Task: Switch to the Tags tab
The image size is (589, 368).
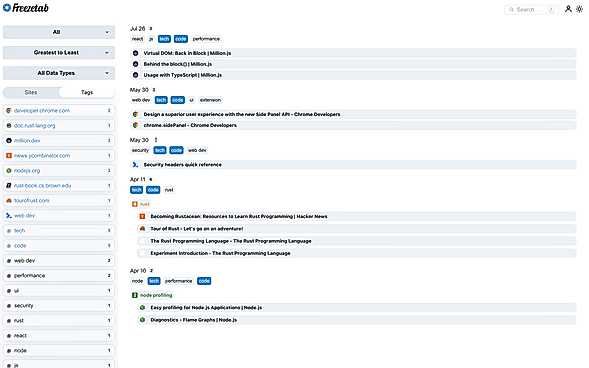Action: point(87,92)
